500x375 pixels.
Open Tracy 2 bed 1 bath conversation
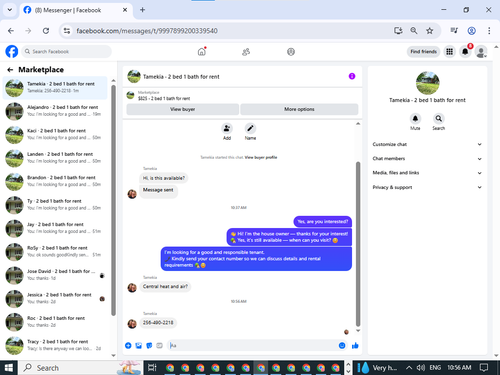pos(55,346)
